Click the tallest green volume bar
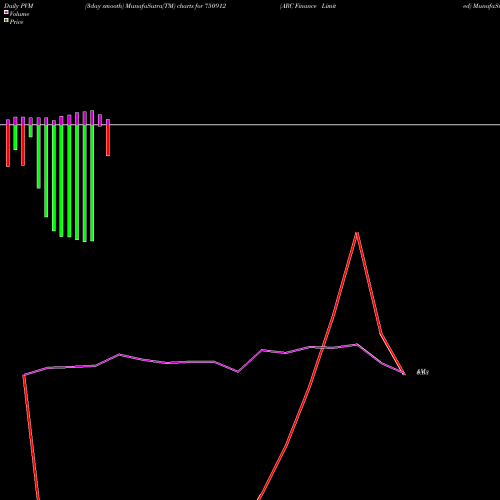Viewport: 500px width, 500px height. click(x=85, y=183)
